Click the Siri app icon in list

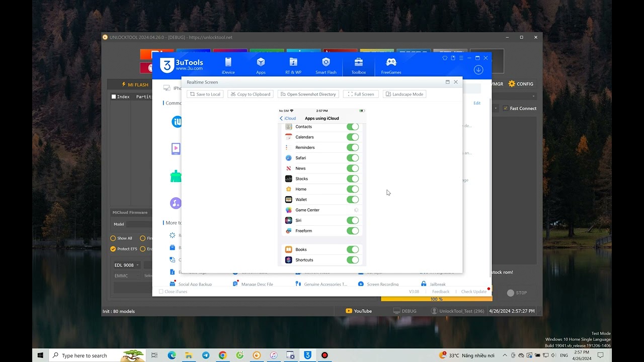point(289,220)
